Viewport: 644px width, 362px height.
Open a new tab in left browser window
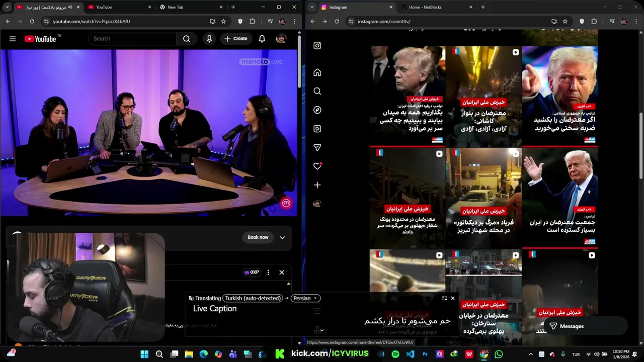tap(233, 7)
